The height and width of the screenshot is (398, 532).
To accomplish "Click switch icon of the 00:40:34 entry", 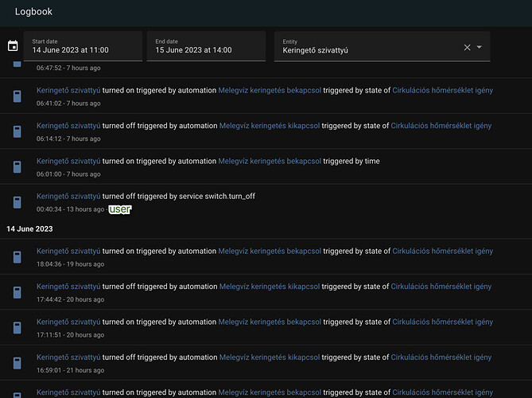I will (16, 202).
